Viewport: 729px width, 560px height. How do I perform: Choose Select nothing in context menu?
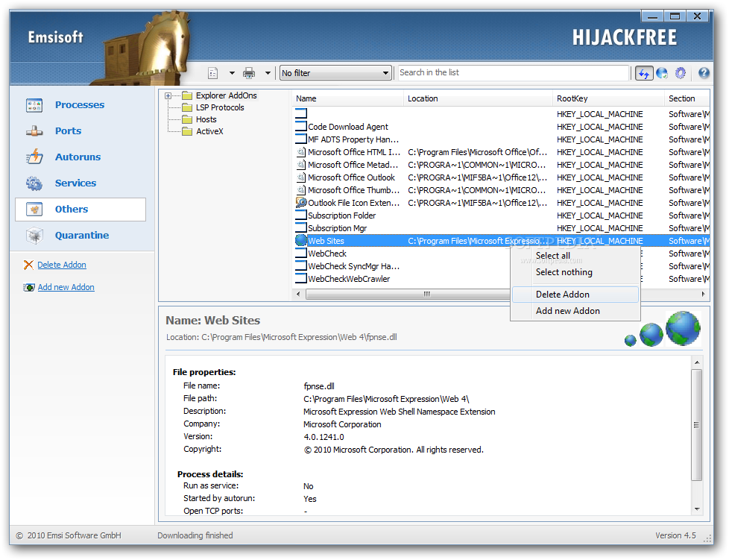pos(564,272)
